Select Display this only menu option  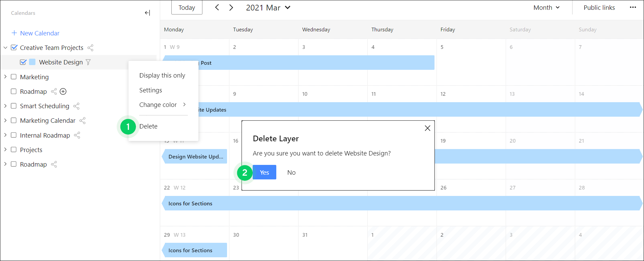coord(162,76)
